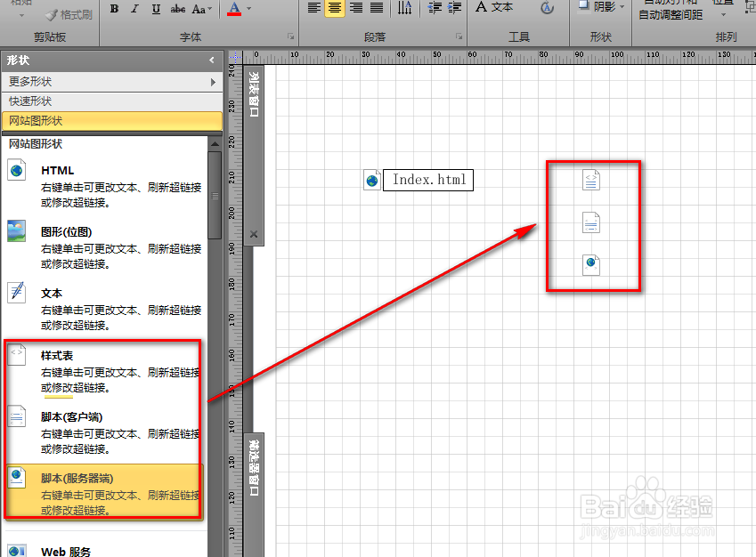Select the Index.html text box
756x557 pixels.
[x=428, y=180]
